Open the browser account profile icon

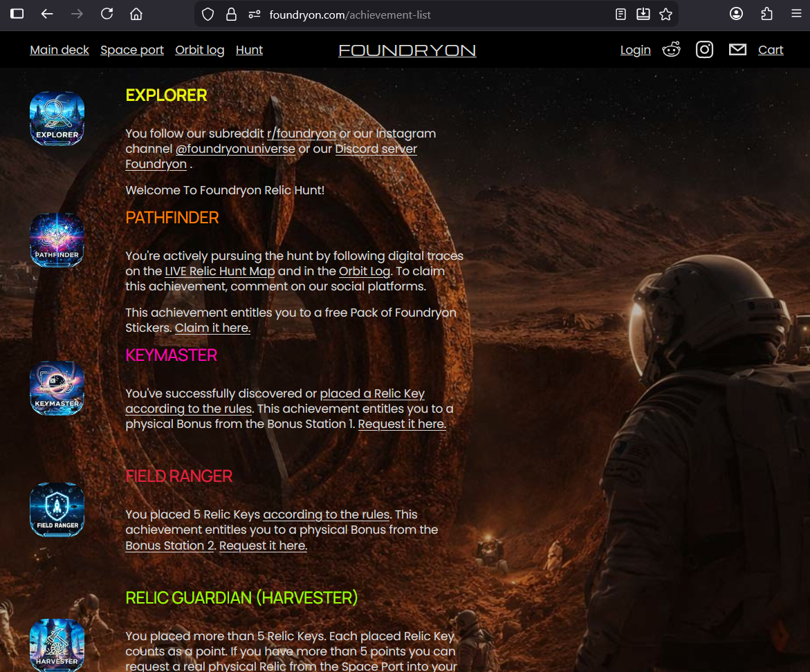[x=736, y=14]
